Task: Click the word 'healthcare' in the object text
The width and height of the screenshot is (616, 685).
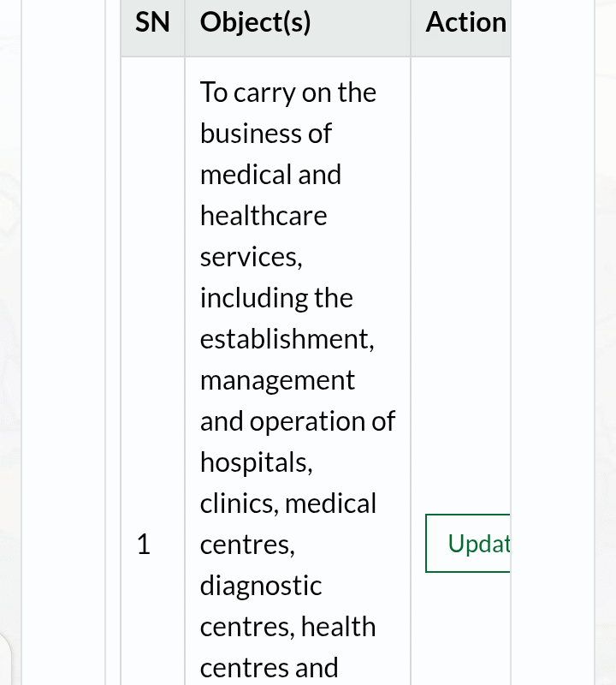Action: pos(264,216)
